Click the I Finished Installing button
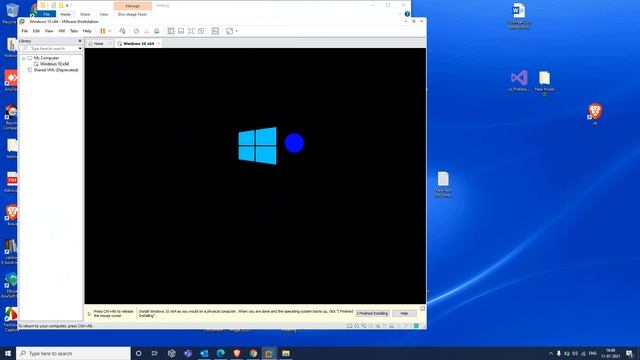Image resolution: width=640 pixels, height=360 pixels. [x=372, y=313]
